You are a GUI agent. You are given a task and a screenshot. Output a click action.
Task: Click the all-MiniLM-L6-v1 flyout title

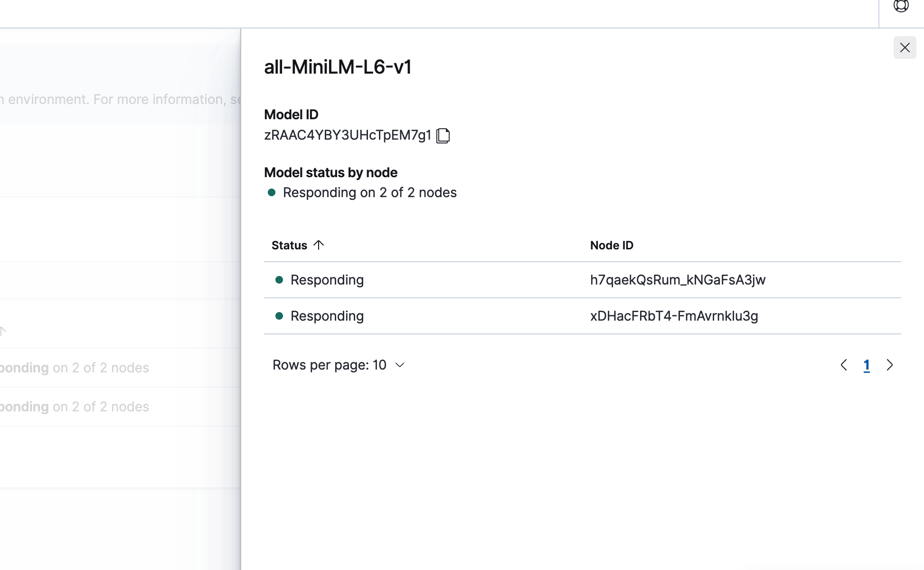(338, 67)
